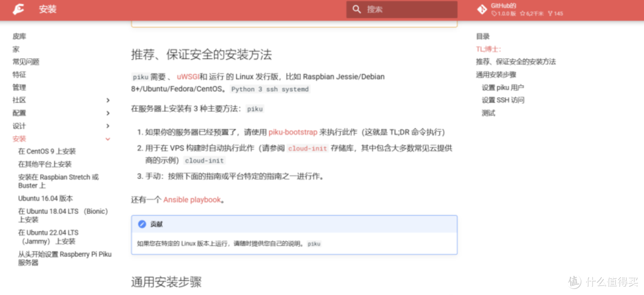This screenshot has height=295, width=644.
Task: Open Ubuntu 16.04 版本 page
Action: 45,198
